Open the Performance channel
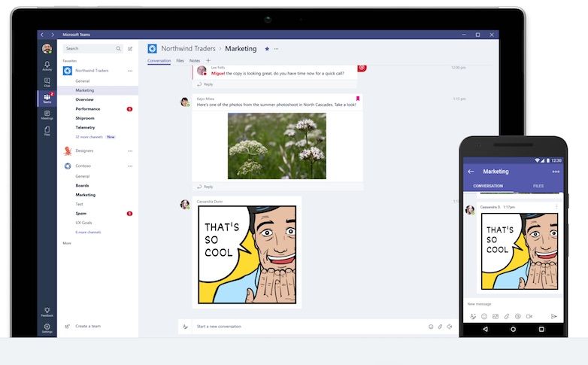Viewport: 588px width, 365px height. pos(88,109)
